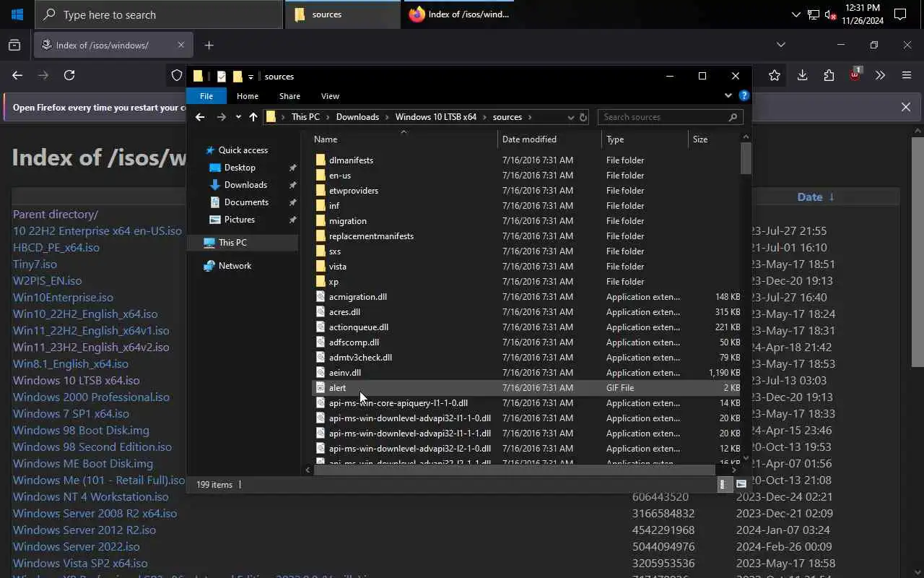Screen dimensions: 924x578
Task: Open Firefox Downloads panel icon
Action: (802, 75)
